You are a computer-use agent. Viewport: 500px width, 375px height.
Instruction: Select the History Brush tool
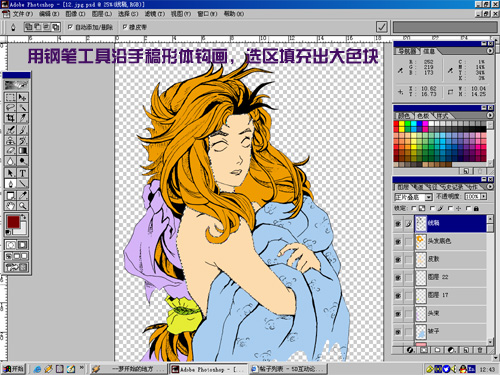22,140
